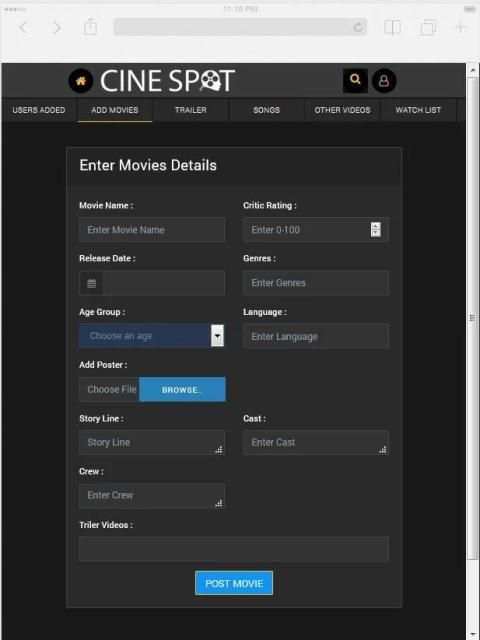This screenshot has width=480, height=640.
Task: Tap the browser forward arrow
Action: [x=57, y=28]
